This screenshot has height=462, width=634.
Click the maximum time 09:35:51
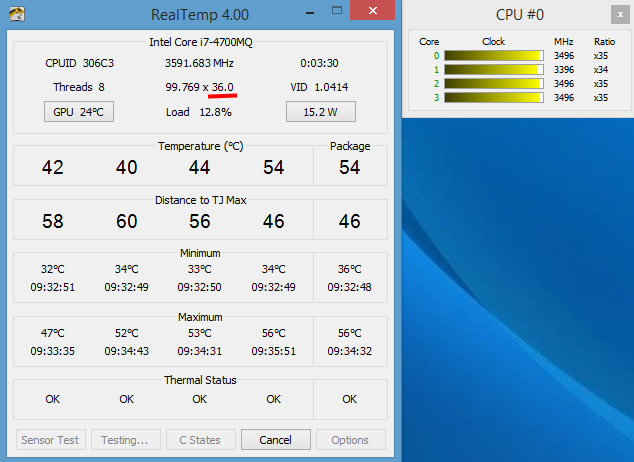[x=274, y=351]
